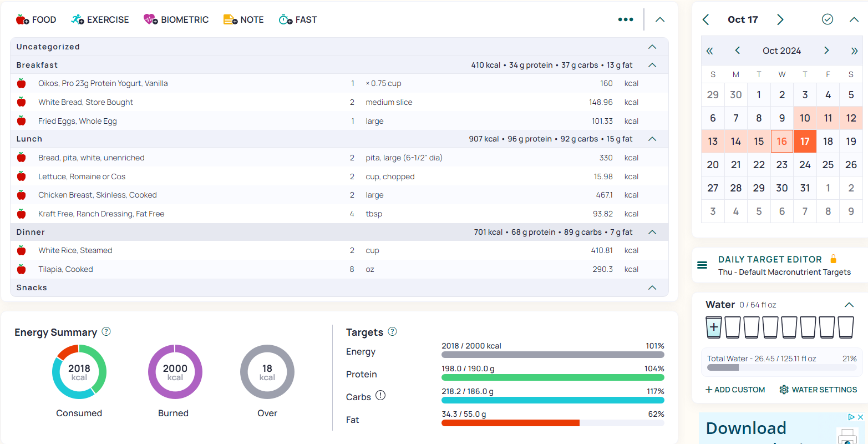868x444 pixels.
Task: Select October 18 in calendar
Action: pyautogui.click(x=828, y=141)
